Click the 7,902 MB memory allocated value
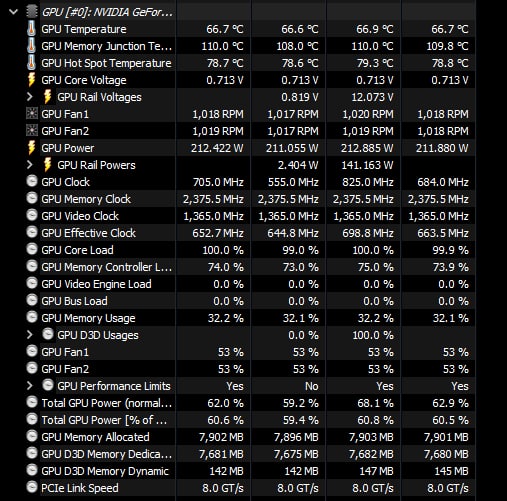This screenshot has height=501, width=507. tap(221, 437)
